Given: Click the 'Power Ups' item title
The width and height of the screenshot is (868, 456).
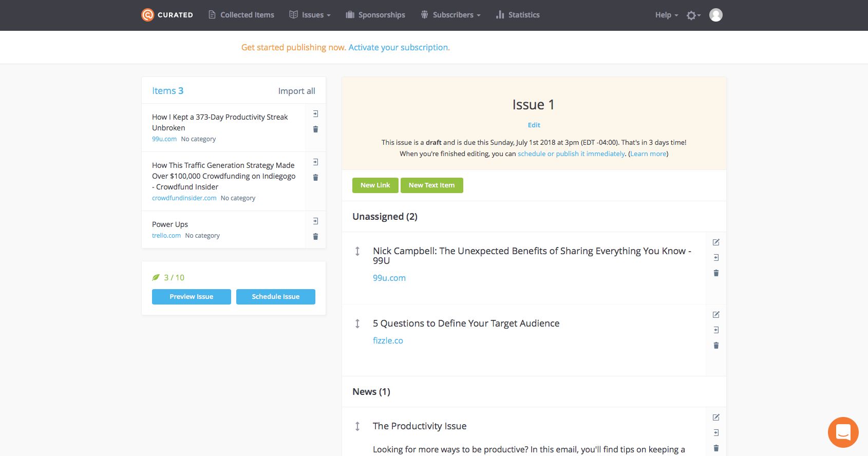Looking at the screenshot, I should tap(170, 224).
